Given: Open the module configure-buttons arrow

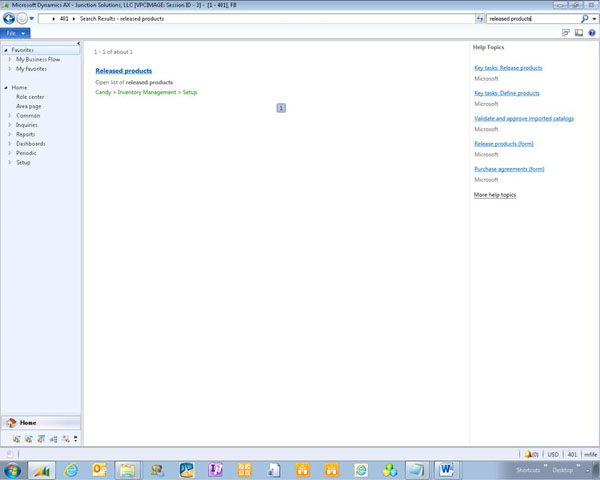Looking at the screenshot, I should tap(75, 439).
